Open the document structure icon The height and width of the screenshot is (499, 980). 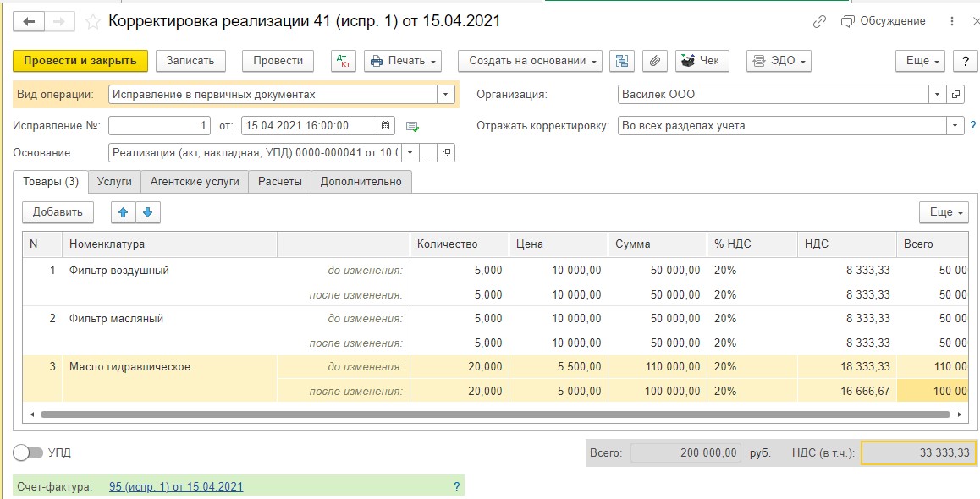[x=622, y=61]
